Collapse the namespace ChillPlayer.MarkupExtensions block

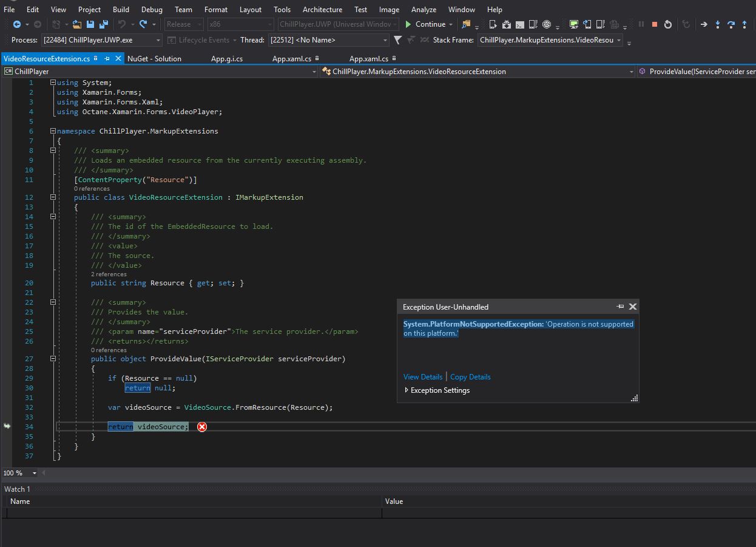tap(53, 131)
